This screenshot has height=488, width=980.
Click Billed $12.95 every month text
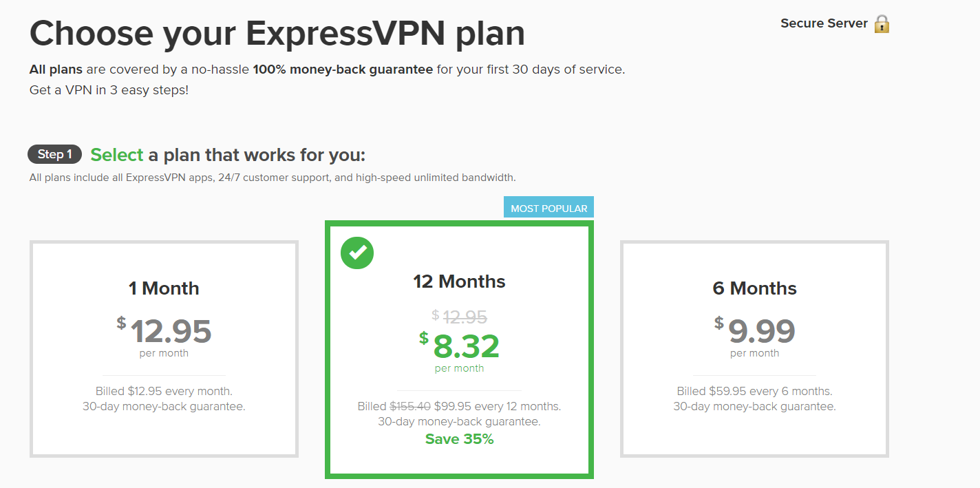[164, 391]
